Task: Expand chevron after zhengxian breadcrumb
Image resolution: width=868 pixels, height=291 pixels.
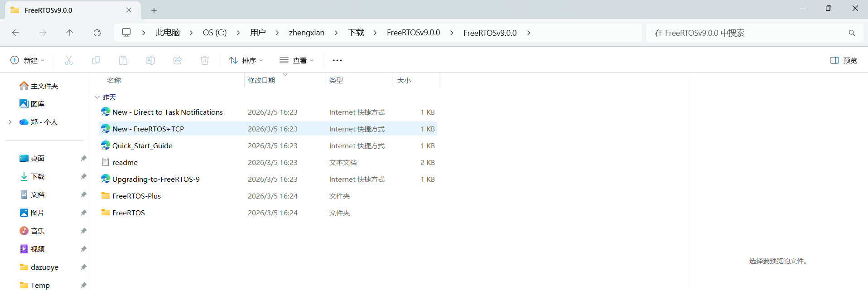Action: (x=336, y=33)
